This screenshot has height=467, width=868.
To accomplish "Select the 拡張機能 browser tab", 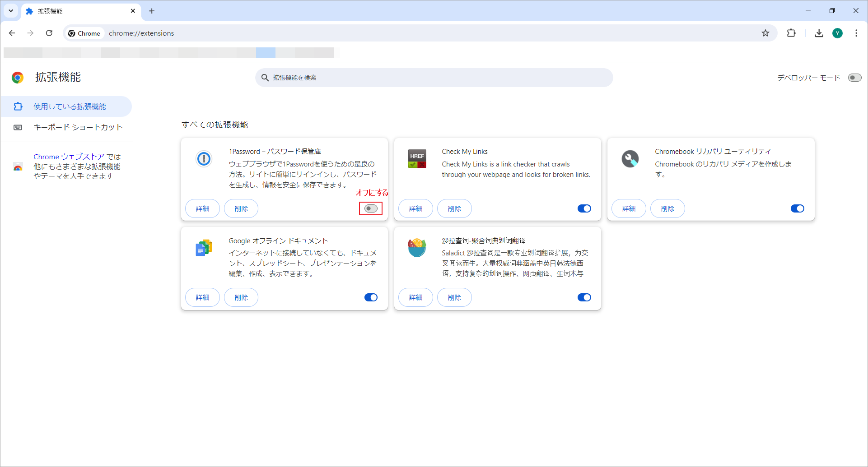I will [80, 11].
